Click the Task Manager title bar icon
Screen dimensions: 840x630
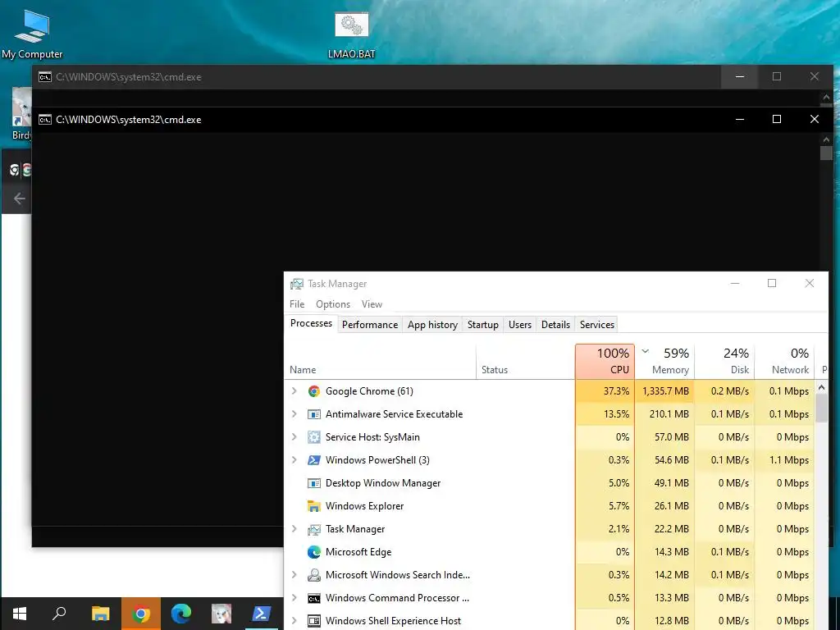(297, 284)
